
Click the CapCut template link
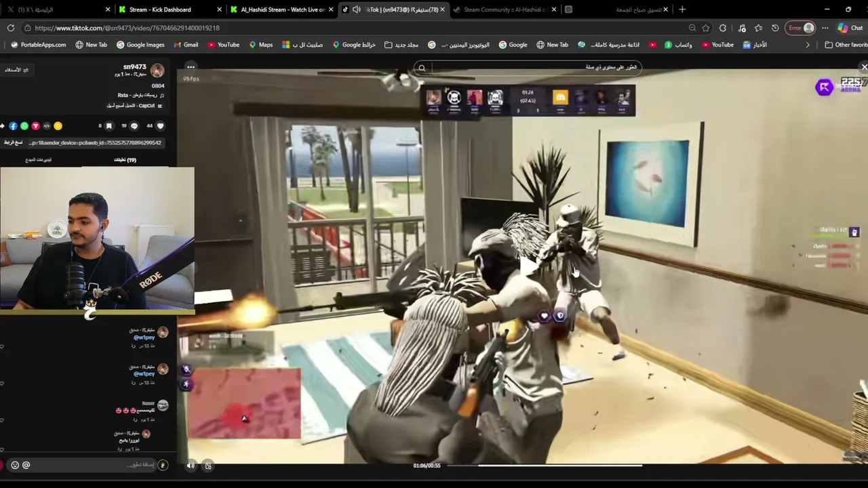[x=134, y=106]
